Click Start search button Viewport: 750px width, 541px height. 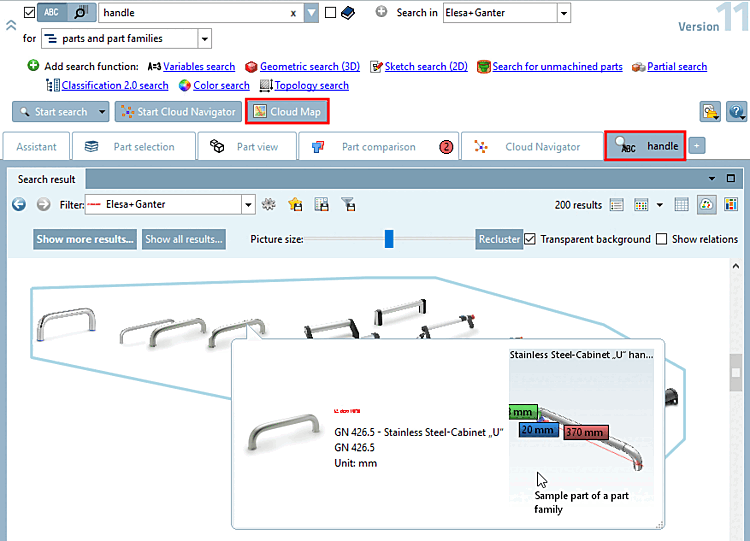[x=55, y=112]
